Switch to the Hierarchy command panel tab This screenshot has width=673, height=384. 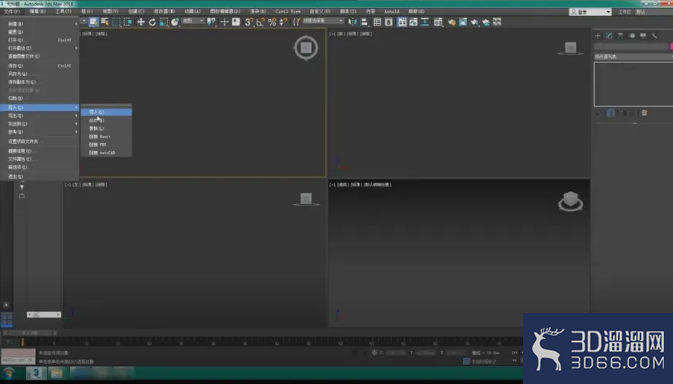(620, 36)
